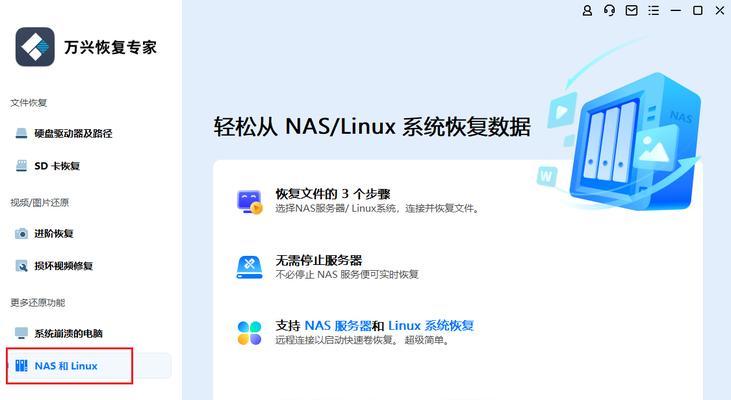Click the video repair icon beside 损坏视频修复

point(21,266)
